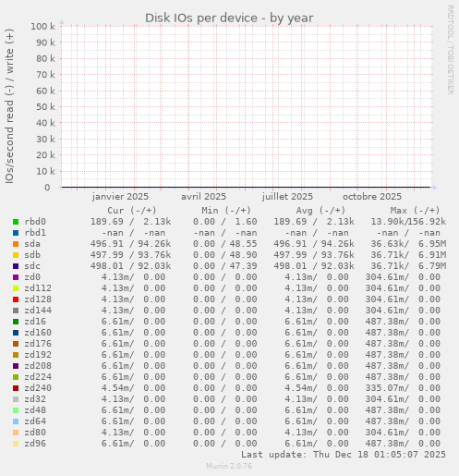The width and height of the screenshot is (459, 476).
Task: Click the '10 k' y-axis value
Action: [45, 171]
